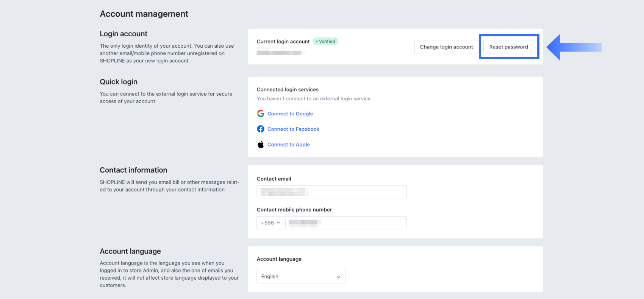Follow the Connect to Google link

(x=290, y=114)
